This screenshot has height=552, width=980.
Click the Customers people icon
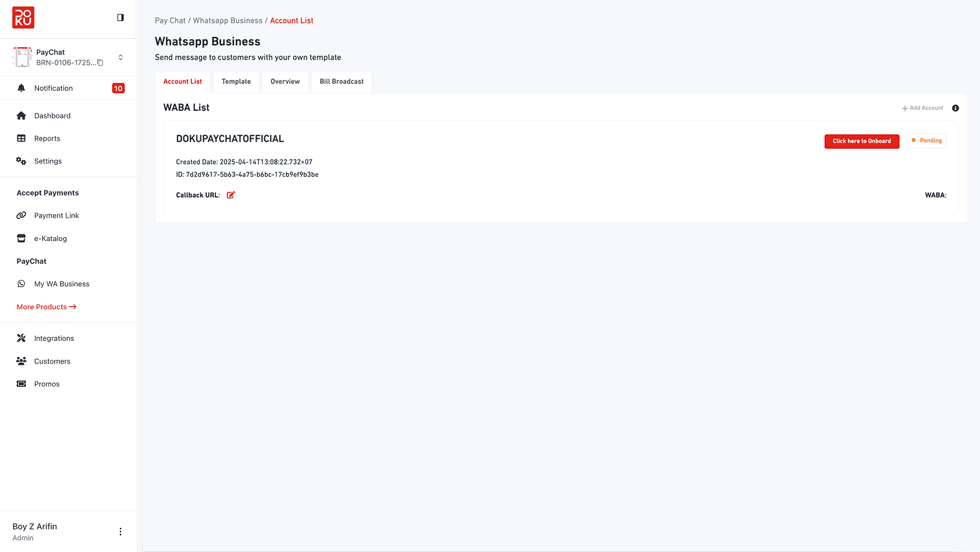click(21, 361)
